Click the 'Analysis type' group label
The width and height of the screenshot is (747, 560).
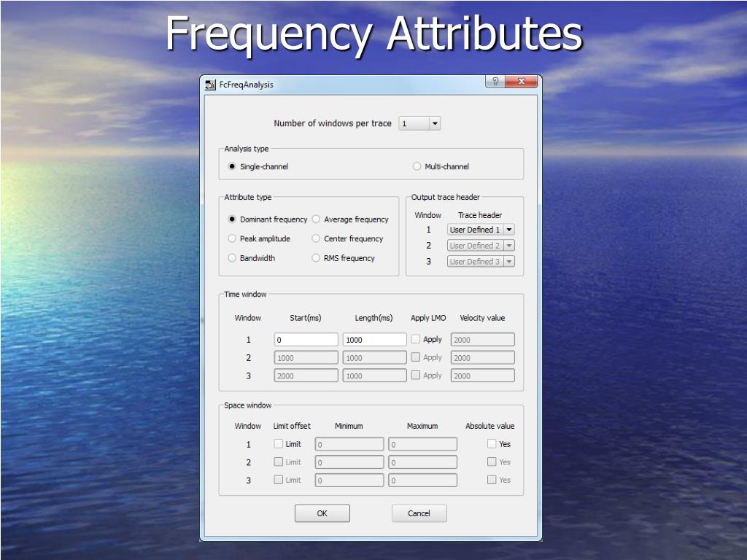coord(247,149)
